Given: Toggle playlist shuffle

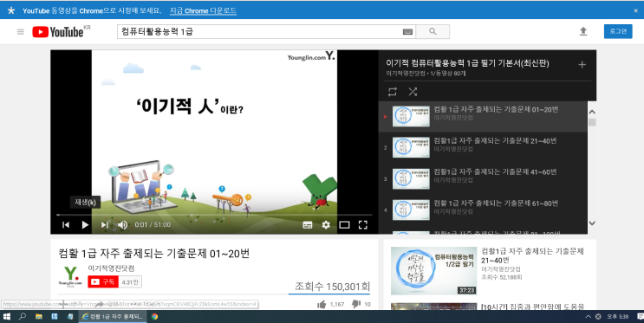Looking at the screenshot, I should (413, 92).
